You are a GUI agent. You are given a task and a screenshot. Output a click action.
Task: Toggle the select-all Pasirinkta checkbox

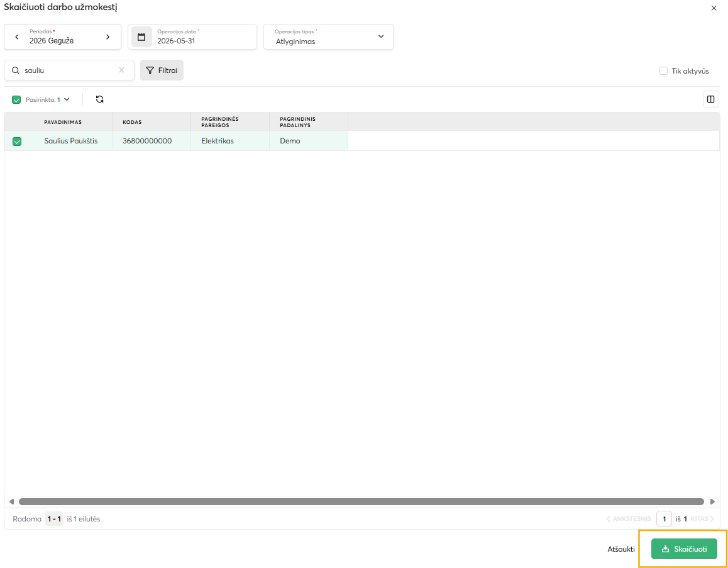[17, 99]
